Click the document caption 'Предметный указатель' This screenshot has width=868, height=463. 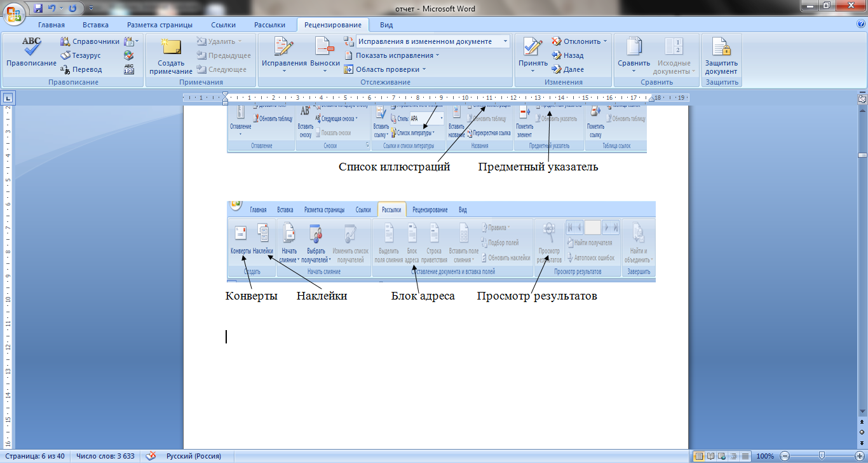click(538, 167)
